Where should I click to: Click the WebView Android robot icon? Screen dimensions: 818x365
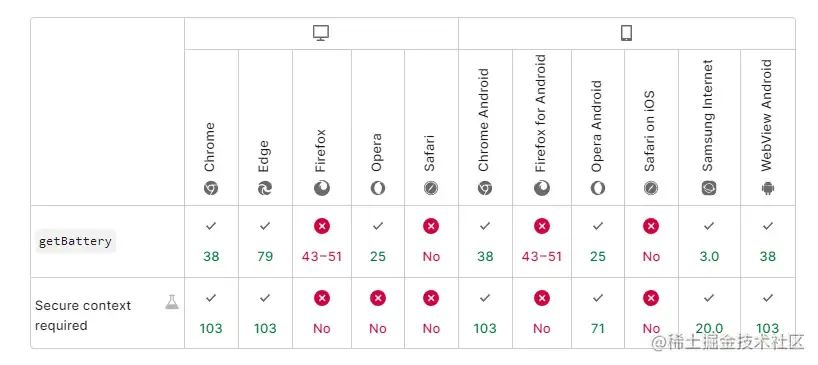pyautogui.click(x=768, y=188)
